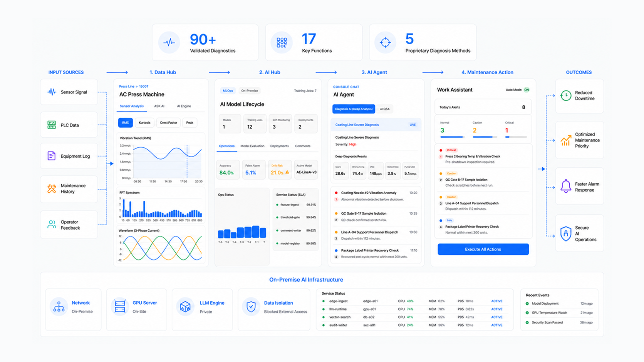Click the Vibration Trend (RMS) chart
644x362 pixels.
point(161,159)
